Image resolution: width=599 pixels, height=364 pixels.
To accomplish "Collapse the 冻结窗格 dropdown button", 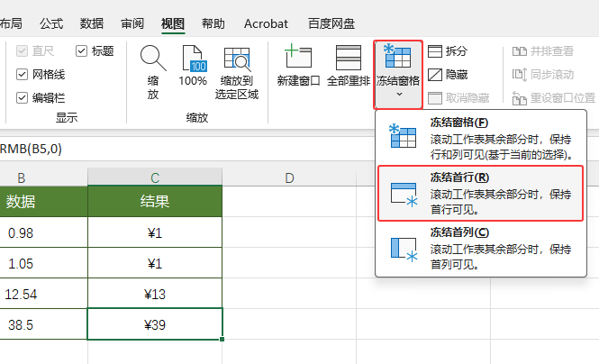I will point(398,75).
